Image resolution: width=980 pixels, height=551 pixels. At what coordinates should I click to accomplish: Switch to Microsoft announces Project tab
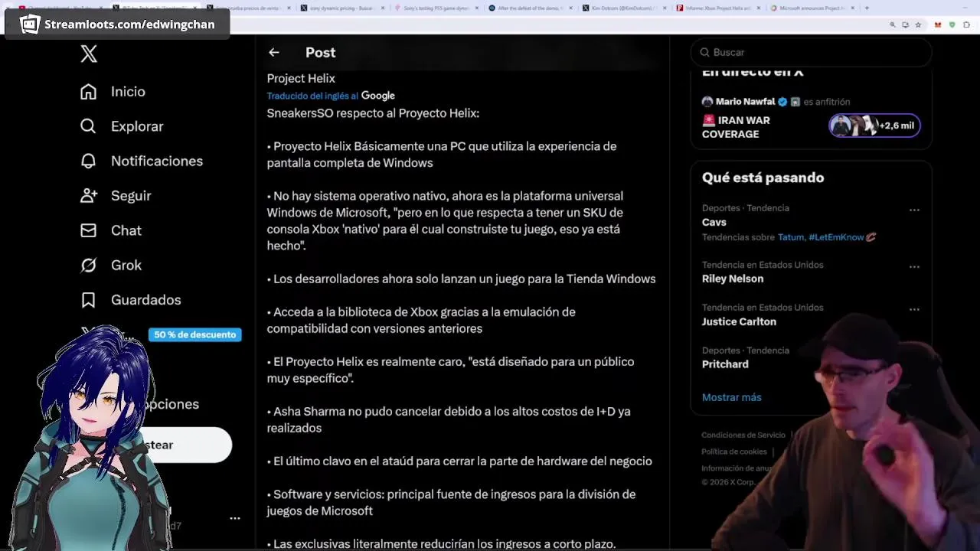[x=812, y=8]
